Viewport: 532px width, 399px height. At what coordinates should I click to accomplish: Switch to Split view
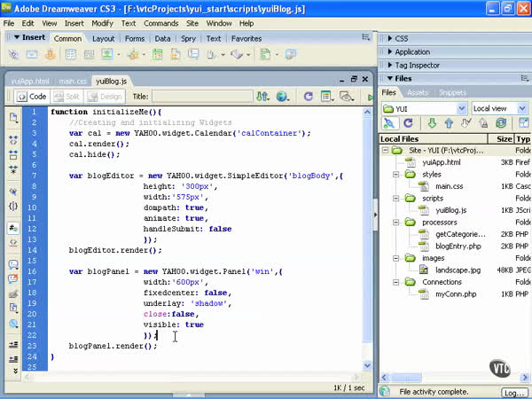66,96
